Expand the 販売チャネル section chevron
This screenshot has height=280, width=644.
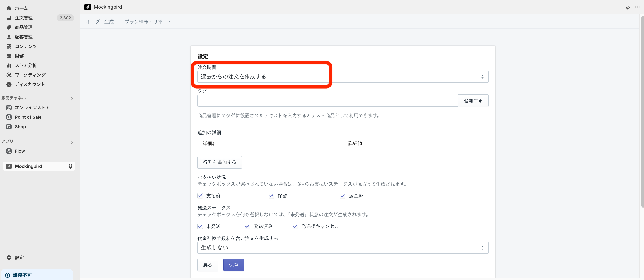click(72, 99)
